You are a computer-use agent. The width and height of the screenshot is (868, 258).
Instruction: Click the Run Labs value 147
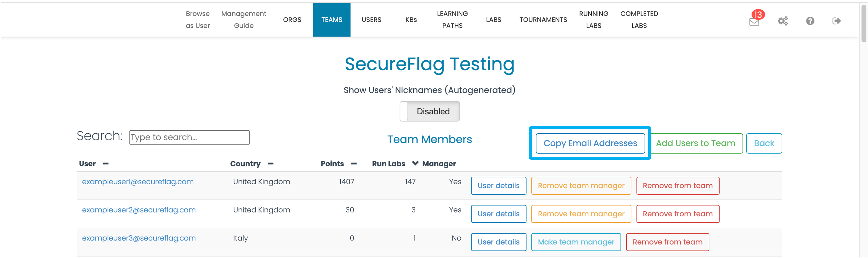pyautogui.click(x=410, y=182)
